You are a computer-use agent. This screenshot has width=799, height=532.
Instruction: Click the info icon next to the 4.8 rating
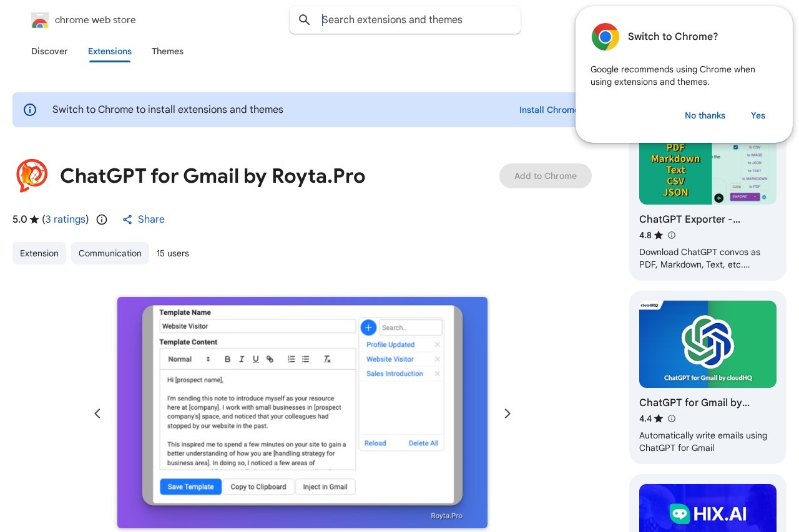(x=672, y=236)
